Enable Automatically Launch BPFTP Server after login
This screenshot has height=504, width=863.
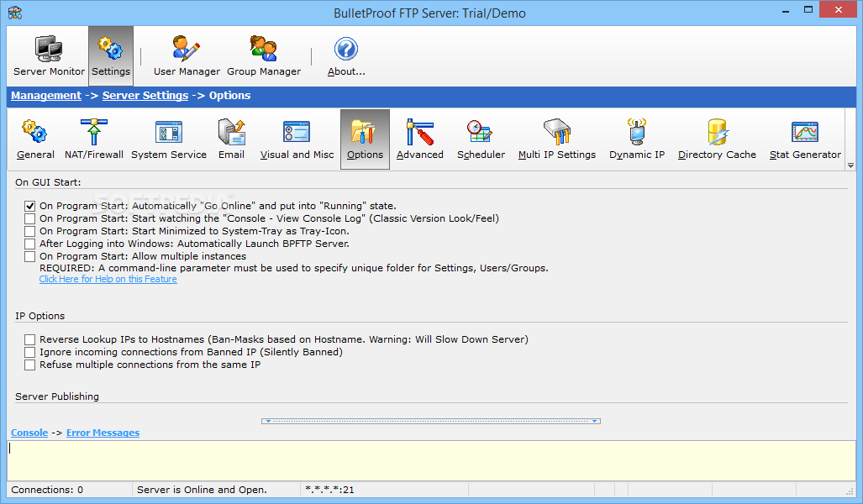tap(29, 244)
